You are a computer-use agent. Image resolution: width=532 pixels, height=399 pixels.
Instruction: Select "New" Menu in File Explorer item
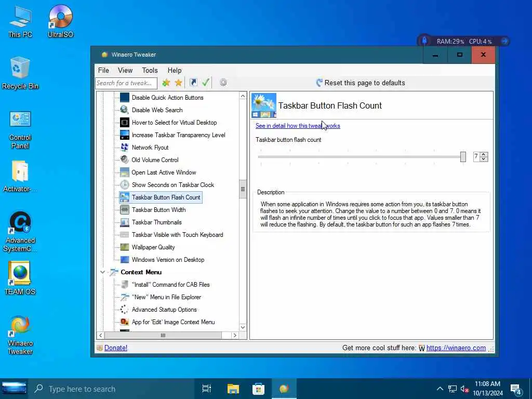coord(166,297)
